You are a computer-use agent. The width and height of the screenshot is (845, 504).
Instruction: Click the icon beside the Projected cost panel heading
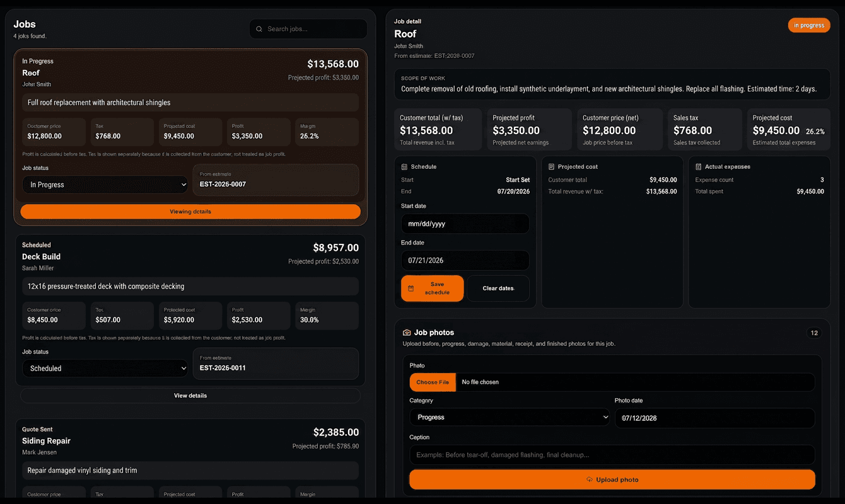552,167
